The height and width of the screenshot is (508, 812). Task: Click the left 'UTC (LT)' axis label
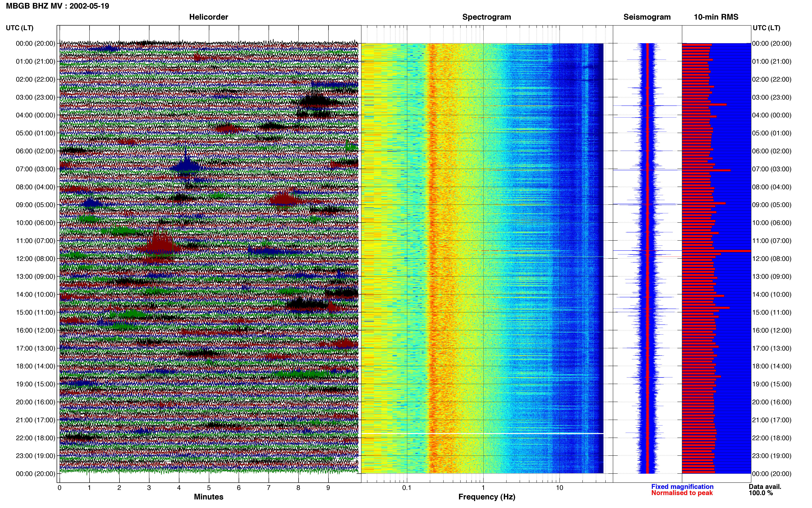19,28
